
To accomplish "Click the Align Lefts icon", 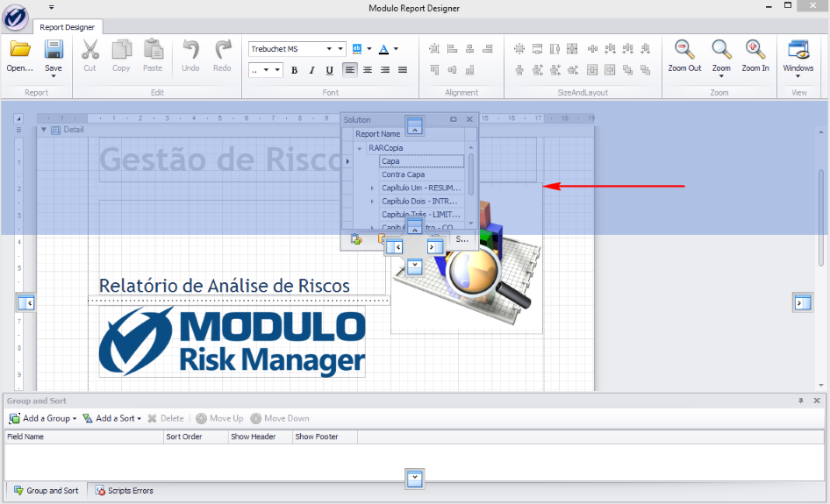I will point(452,49).
